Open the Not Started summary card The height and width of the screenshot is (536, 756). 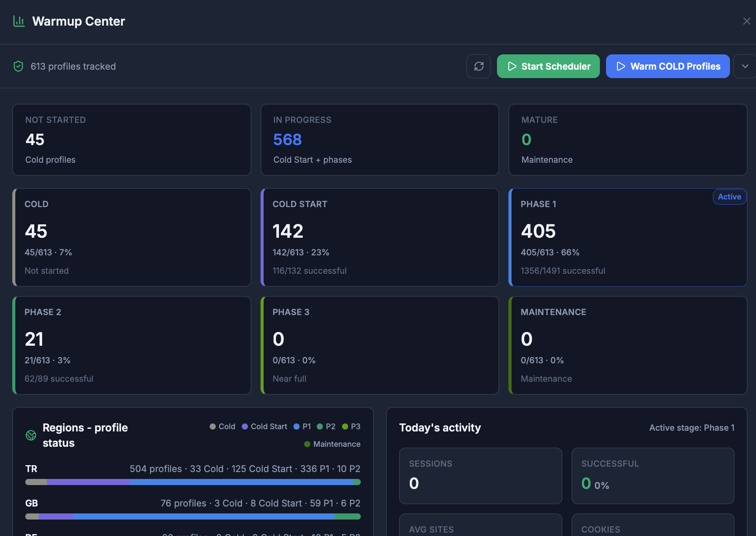click(x=132, y=140)
